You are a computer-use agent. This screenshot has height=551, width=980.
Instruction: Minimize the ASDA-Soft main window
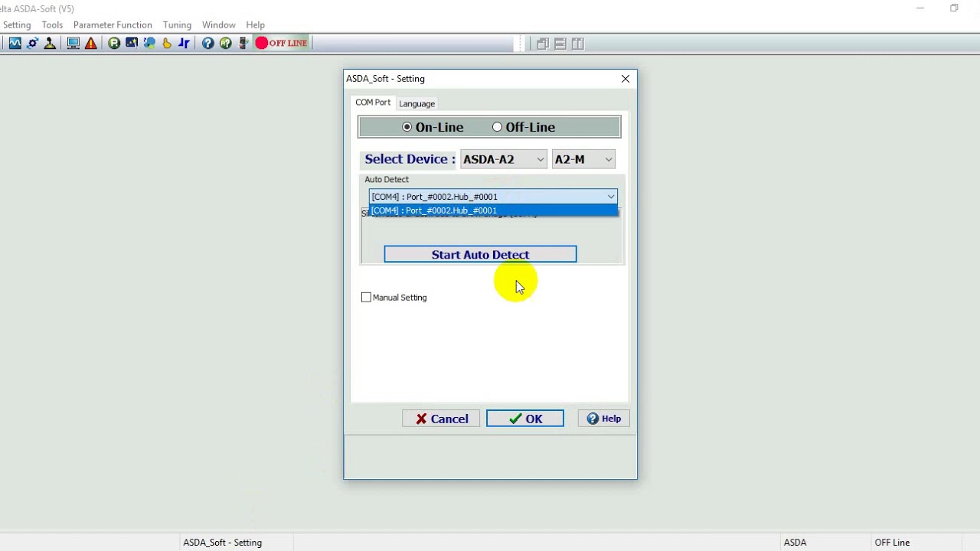(920, 8)
